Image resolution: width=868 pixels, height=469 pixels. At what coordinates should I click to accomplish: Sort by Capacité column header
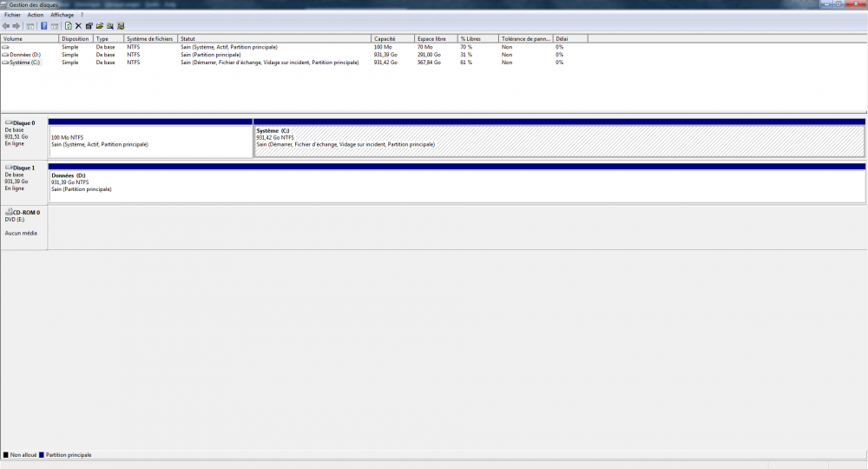(x=392, y=39)
